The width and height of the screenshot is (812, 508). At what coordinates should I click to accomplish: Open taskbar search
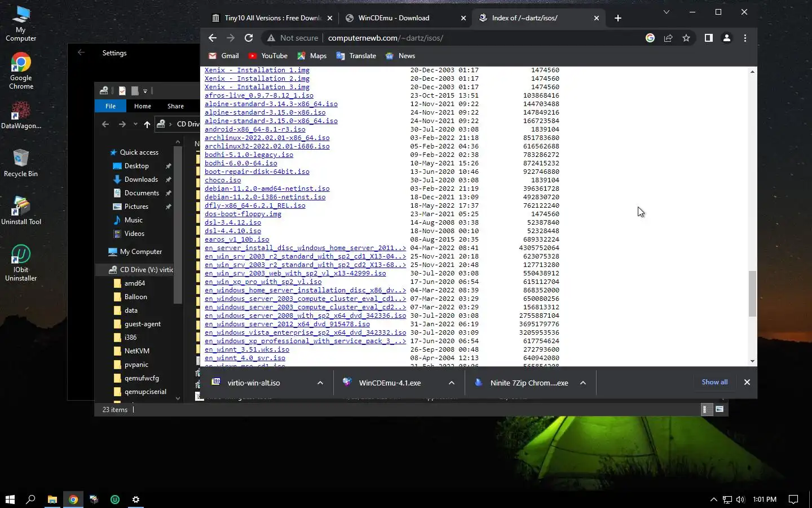pyautogui.click(x=30, y=500)
